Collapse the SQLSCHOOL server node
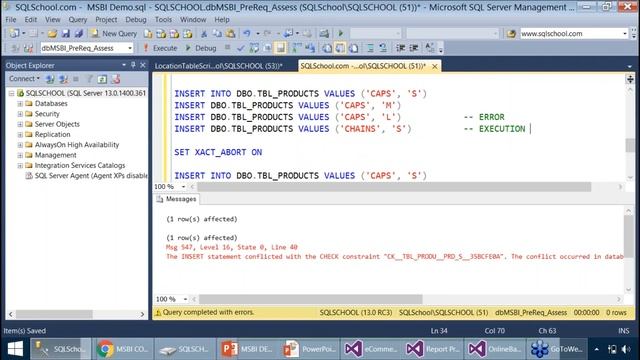Screen dimensions: 640x360 coord(11,93)
